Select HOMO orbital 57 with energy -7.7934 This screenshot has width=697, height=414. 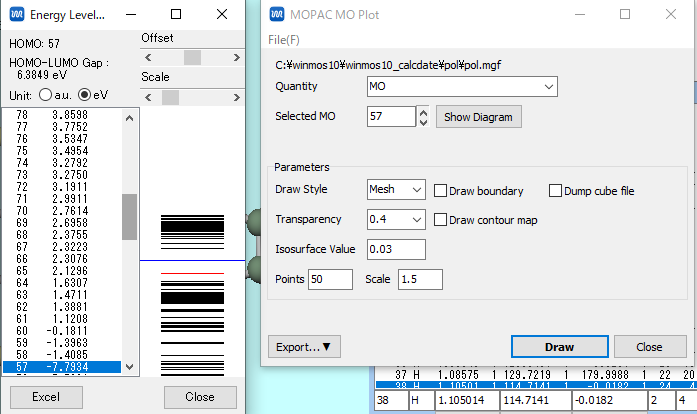[x=62, y=367]
